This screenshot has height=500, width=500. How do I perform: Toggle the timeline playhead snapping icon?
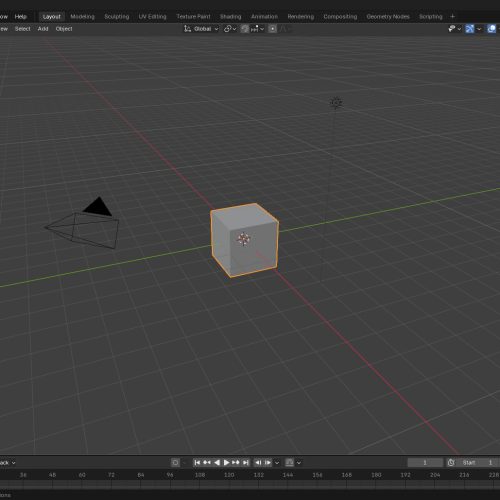point(289,462)
